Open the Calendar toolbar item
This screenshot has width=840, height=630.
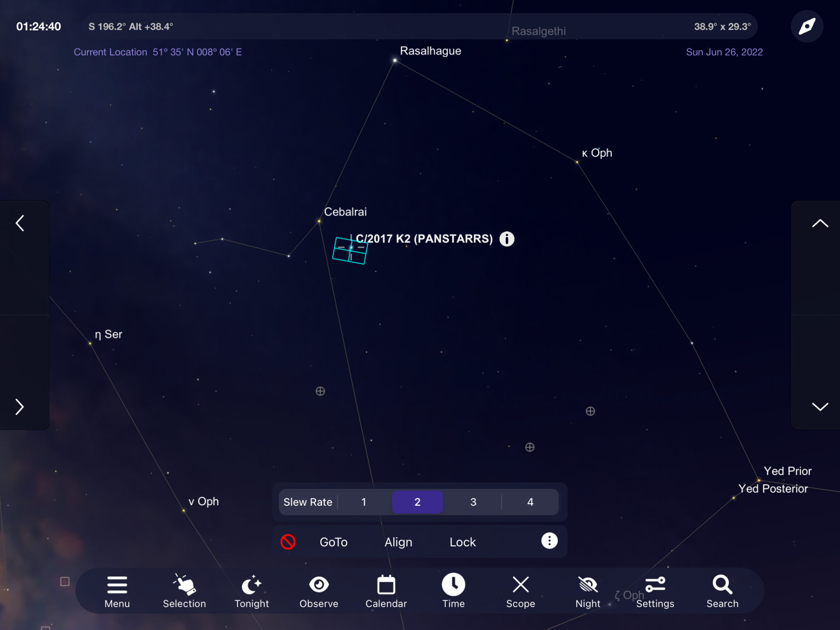(x=386, y=591)
